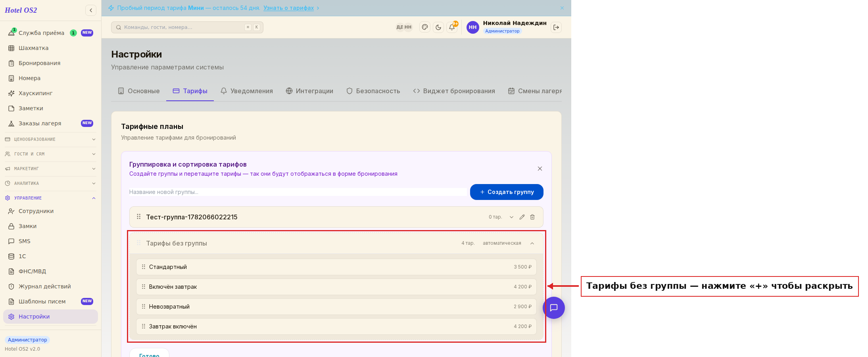Close the trial period banner
This screenshot has height=357, width=868.
(x=562, y=8)
